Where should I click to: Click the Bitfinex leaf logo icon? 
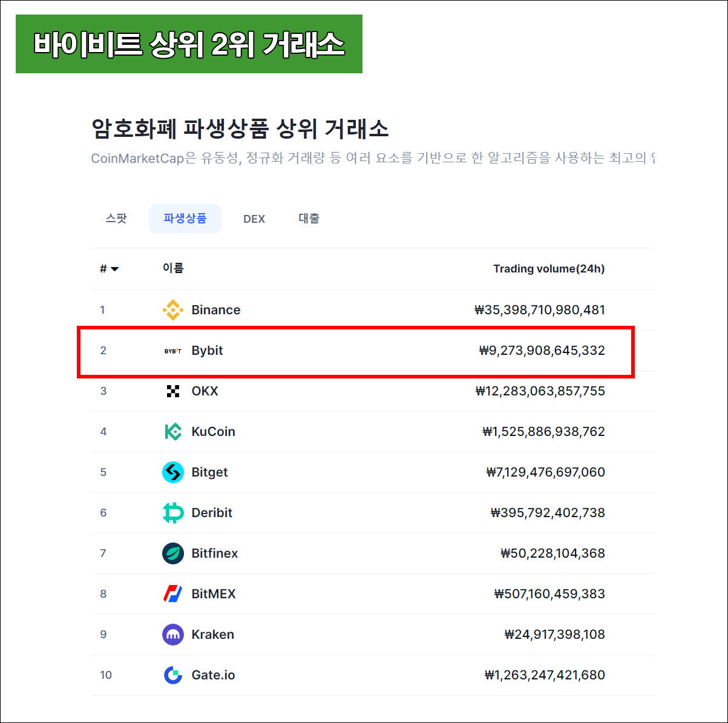[173, 553]
